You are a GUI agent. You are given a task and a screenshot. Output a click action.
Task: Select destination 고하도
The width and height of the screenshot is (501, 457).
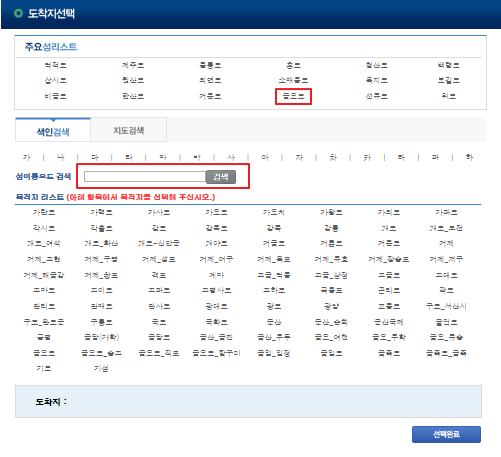coord(274,290)
